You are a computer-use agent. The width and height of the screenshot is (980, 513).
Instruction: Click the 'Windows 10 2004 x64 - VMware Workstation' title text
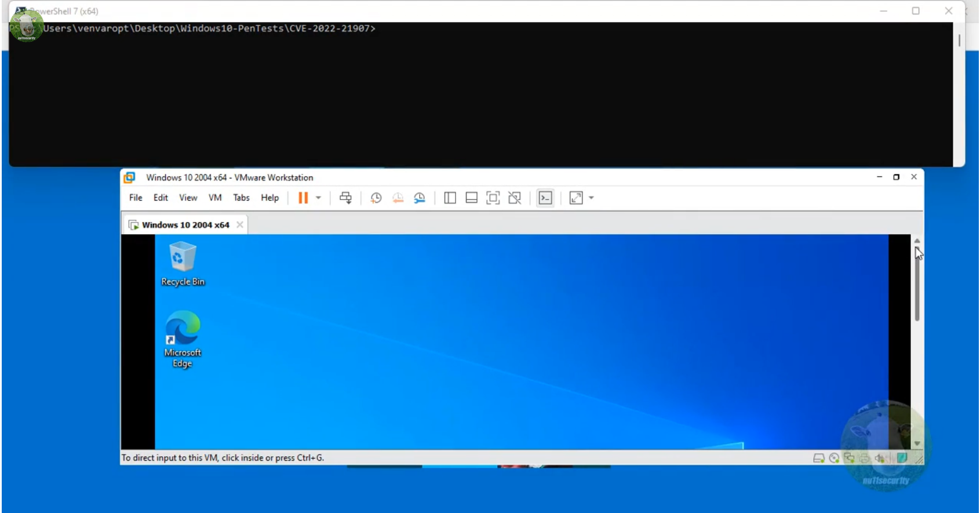229,177
